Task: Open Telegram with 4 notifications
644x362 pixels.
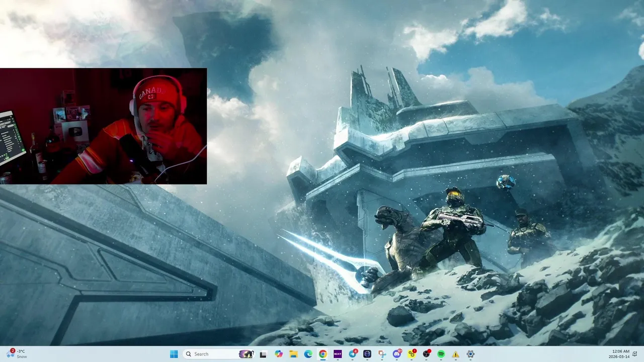Action: pos(353,354)
